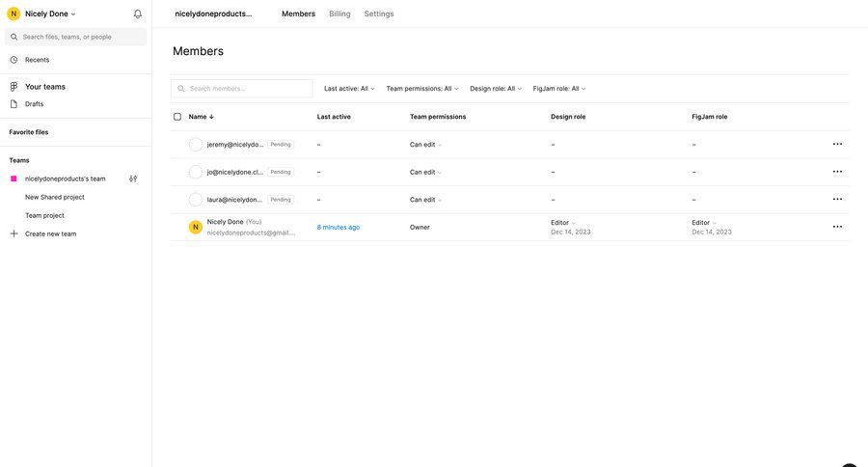Sort by the FigJam role column header

pos(710,117)
